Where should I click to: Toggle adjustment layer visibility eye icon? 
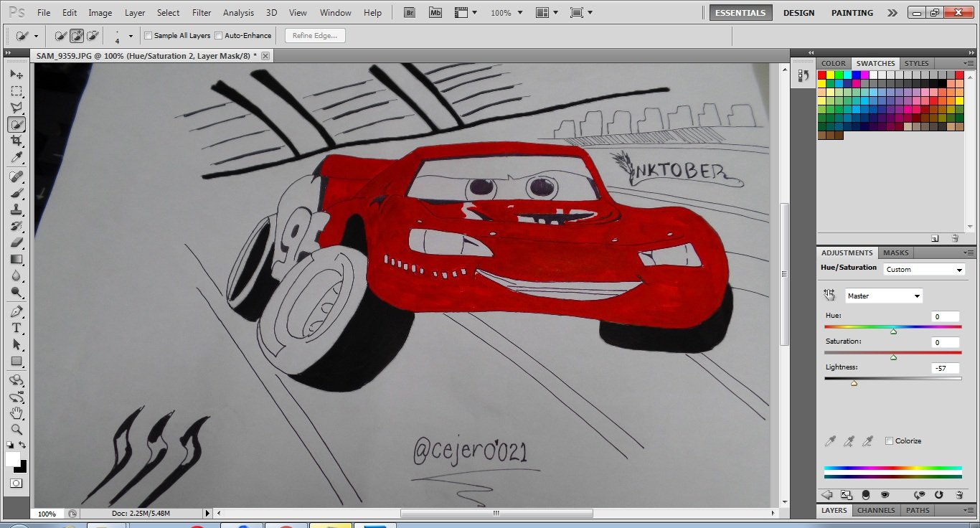pyautogui.click(x=885, y=495)
